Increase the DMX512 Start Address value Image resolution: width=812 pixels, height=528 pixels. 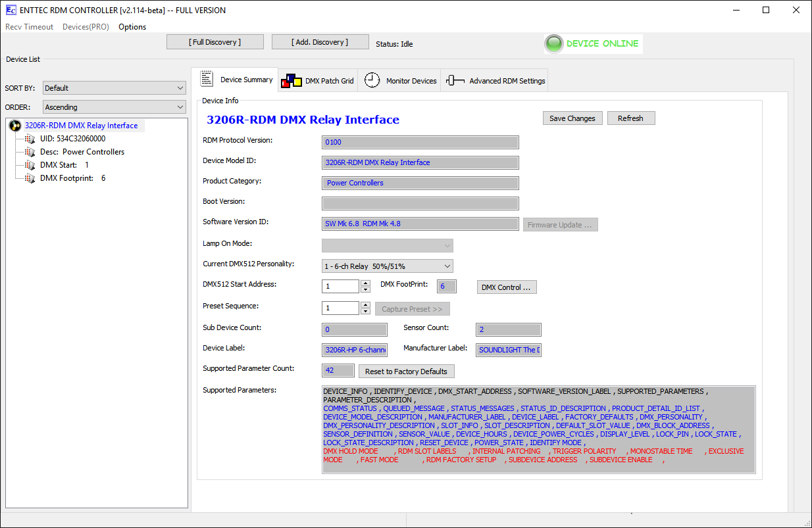click(366, 283)
